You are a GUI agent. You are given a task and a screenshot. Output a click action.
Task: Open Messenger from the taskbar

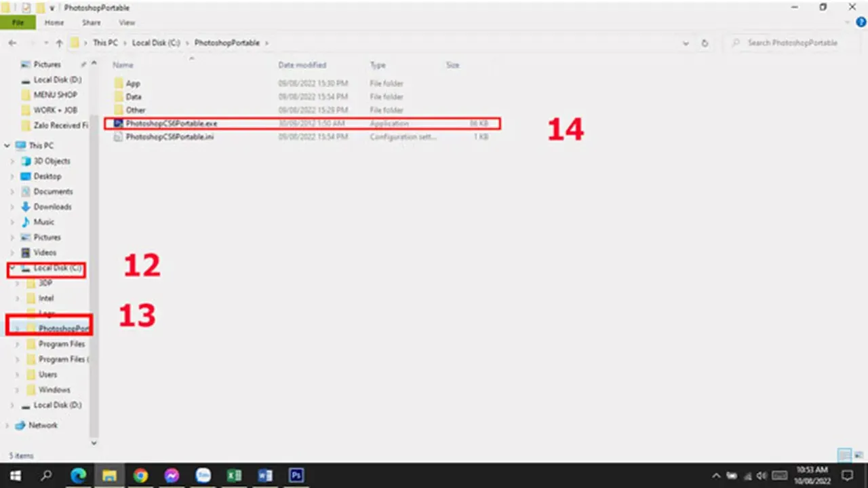click(172, 476)
